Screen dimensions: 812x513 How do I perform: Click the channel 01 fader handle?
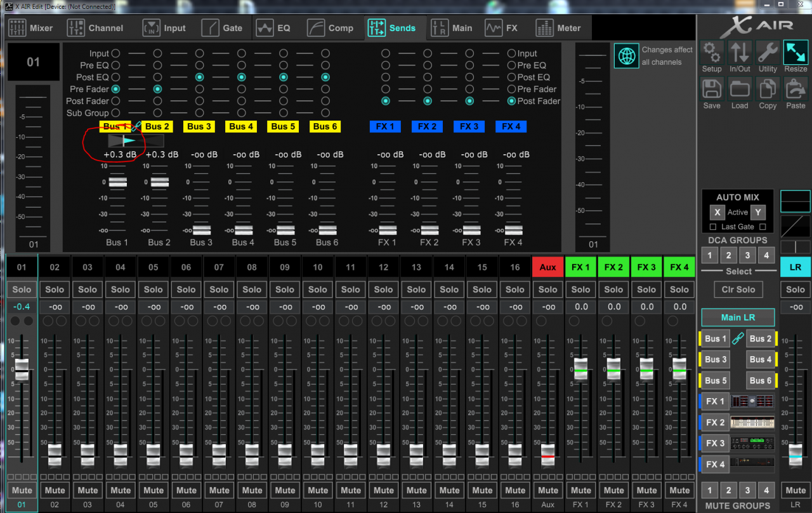pos(22,370)
